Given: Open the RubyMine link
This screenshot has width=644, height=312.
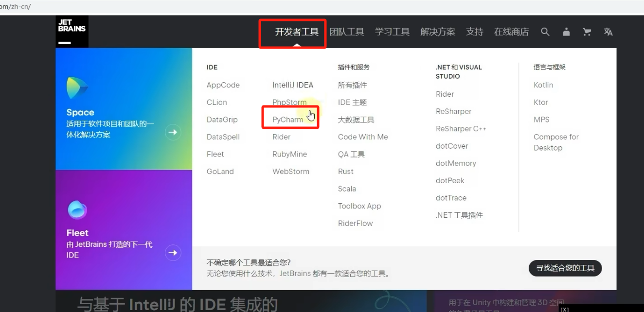Looking at the screenshot, I should (290, 154).
